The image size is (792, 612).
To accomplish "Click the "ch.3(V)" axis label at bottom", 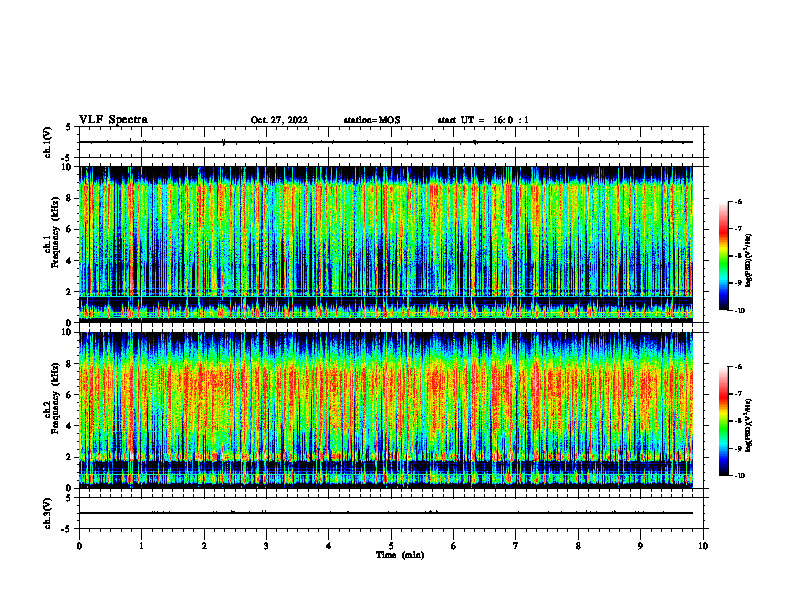I will (47, 514).
